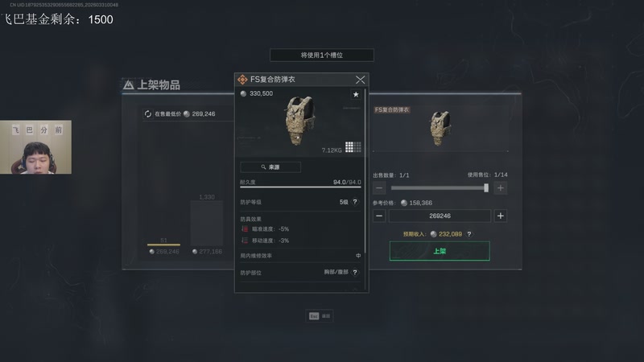Lower the listing price with minus button
The width and height of the screenshot is (644, 362).
[379, 216]
